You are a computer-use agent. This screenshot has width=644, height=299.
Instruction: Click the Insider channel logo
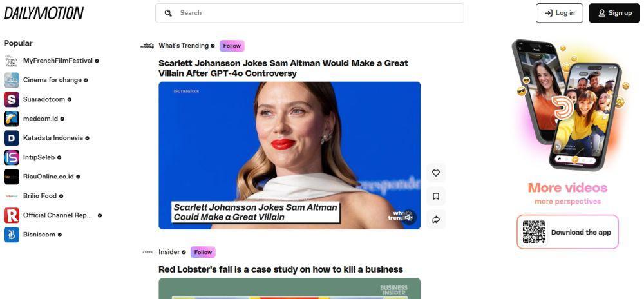[x=147, y=252]
